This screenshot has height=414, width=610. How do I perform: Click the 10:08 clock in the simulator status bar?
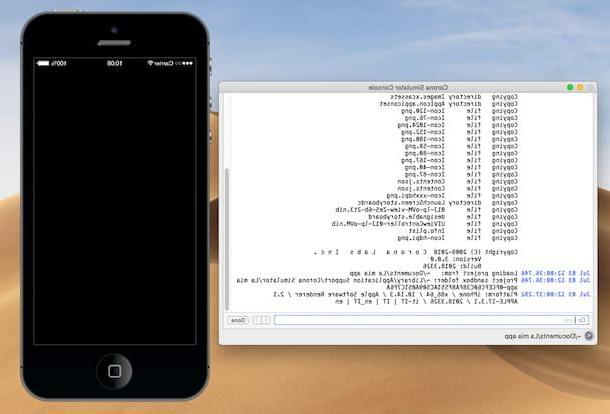[x=115, y=63]
